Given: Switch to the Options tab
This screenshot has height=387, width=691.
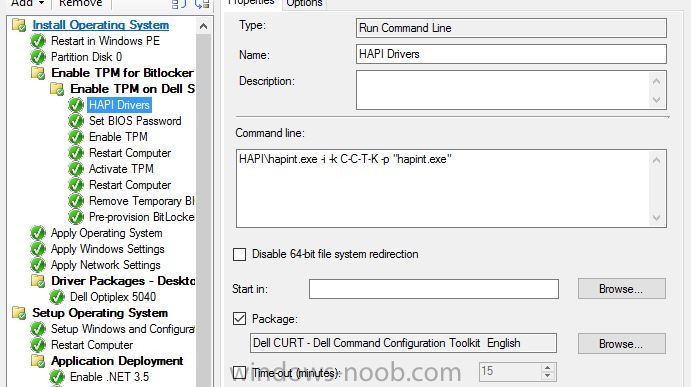Looking at the screenshot, I should tap(304, 4).
